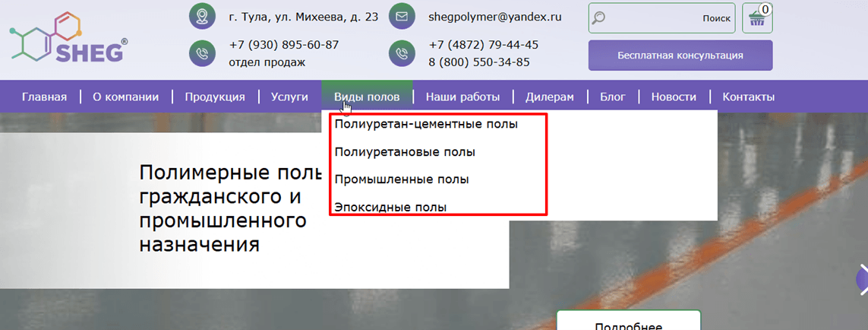Select Эпоксидные полы from dropdown
The image size is (868, 330).
pos(390,208)
